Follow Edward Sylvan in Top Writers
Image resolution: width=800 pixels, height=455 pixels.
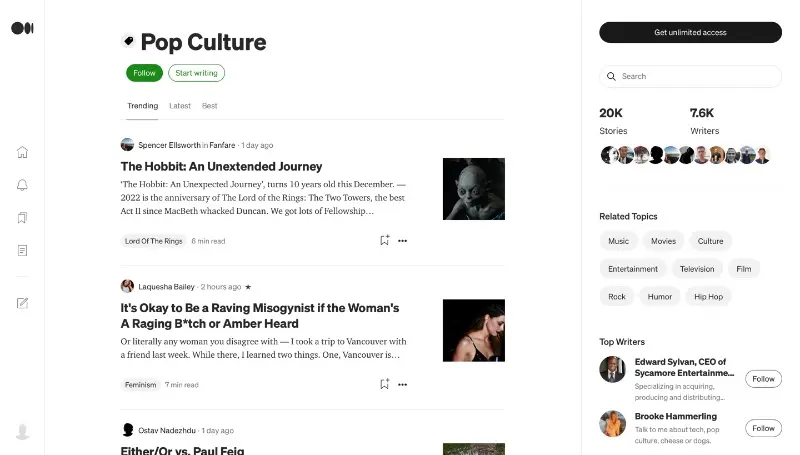(x=763, y=379)
